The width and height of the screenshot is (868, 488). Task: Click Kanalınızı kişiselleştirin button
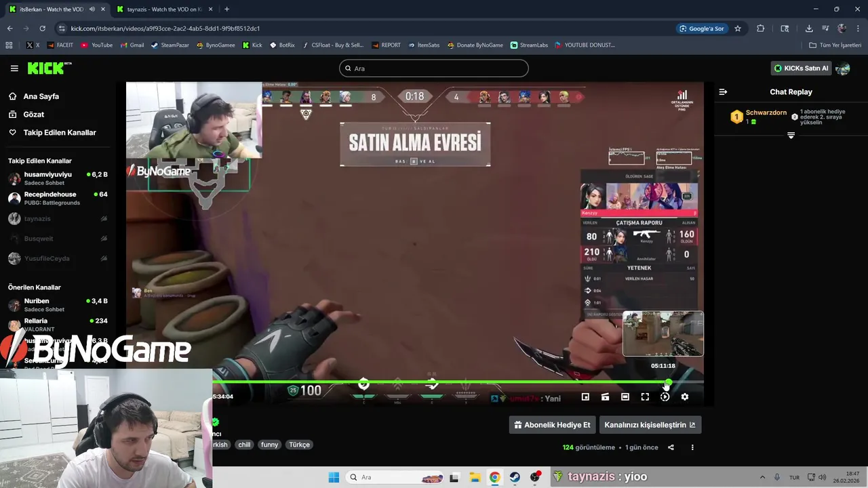(x=650, y=425)
